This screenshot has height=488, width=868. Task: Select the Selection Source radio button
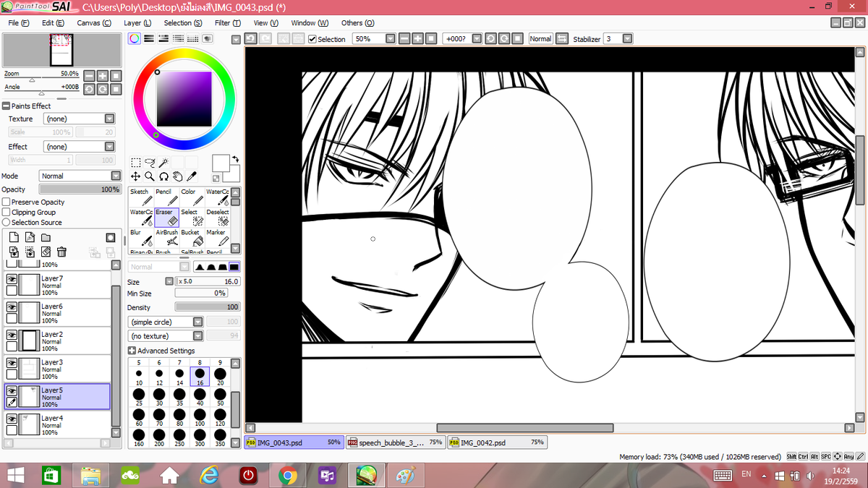(7, 222)
